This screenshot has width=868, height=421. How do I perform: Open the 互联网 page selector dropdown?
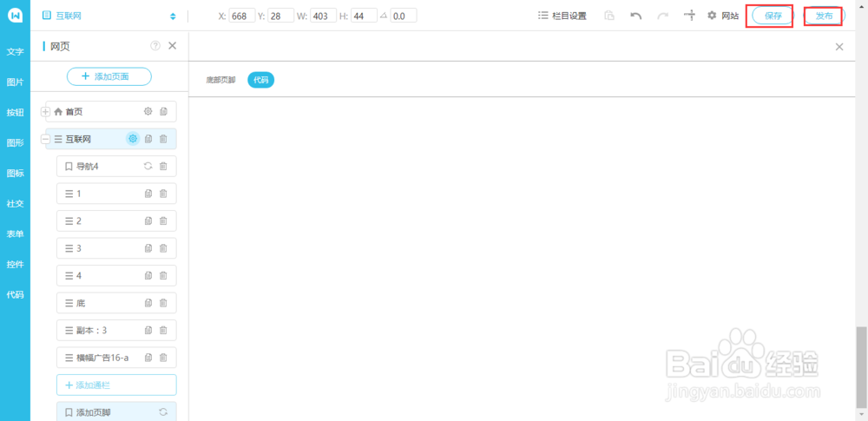[x=109, y=16]
